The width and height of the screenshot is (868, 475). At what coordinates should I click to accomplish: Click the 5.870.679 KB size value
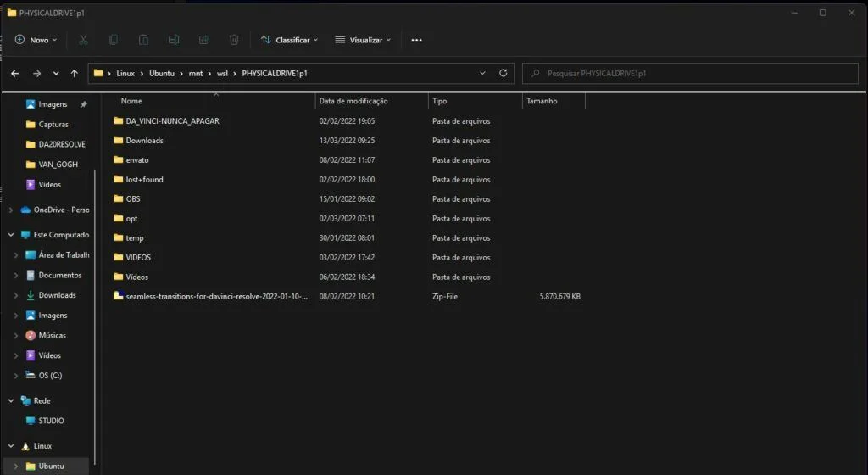tap(559, 296)
